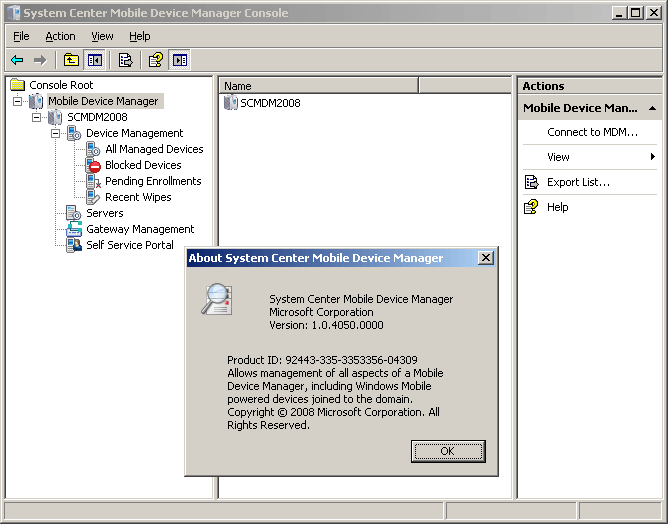The width and height of the screenshot is (668, 524).
Task: Click the Servers node icon
Action: tap(74, 213)
